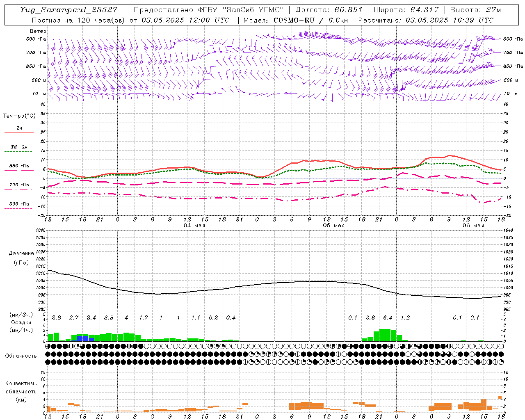Click the 10 м wind level label, right side
This screenshot has height=420, width=525.
(x=510, y=94)
